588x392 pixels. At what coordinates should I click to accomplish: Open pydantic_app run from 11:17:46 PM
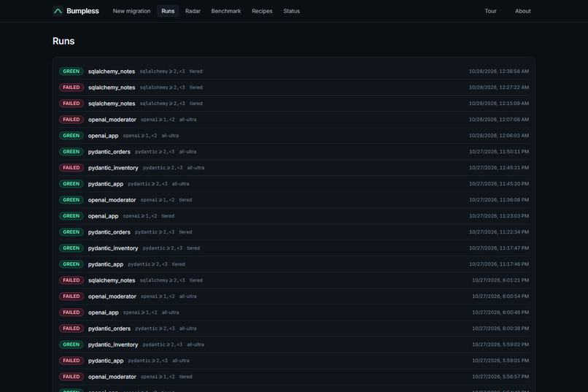coord(294,264)
